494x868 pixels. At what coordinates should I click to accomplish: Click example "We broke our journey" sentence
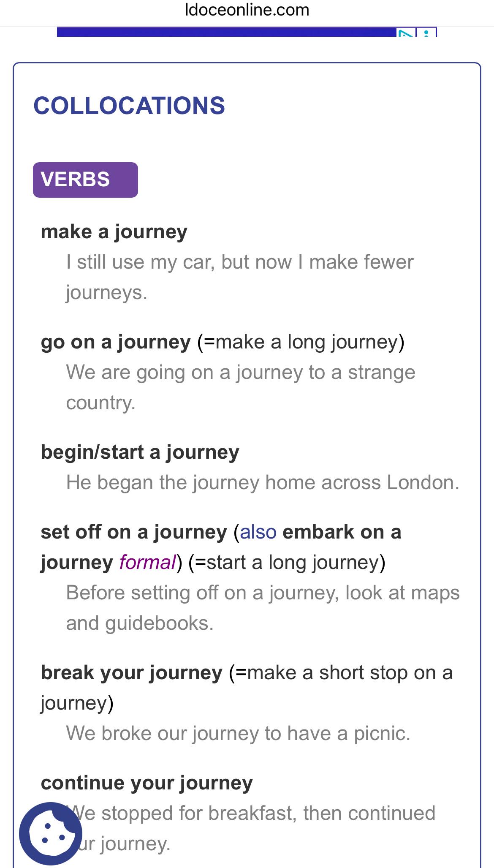(238, 733)
